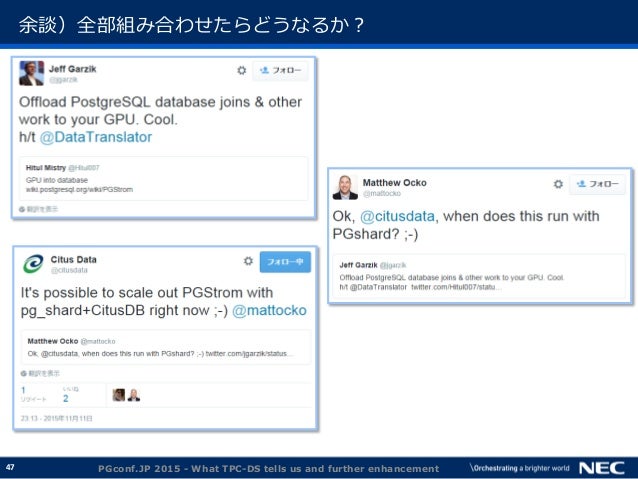Open gear menu on Jeff Garzik tweet
Viewport: 638px width, 479px height.
(x=242, y=70)
